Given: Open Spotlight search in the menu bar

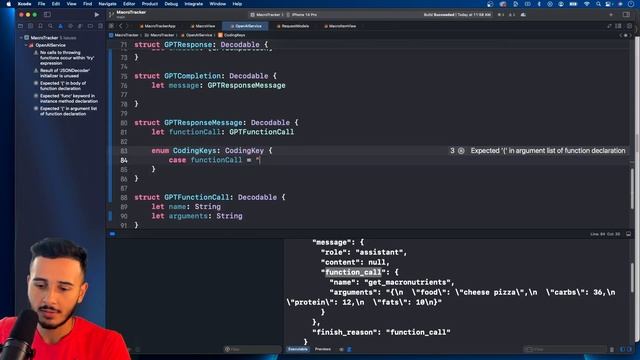Looking at the screenshot, I should (x=598, y=4).
